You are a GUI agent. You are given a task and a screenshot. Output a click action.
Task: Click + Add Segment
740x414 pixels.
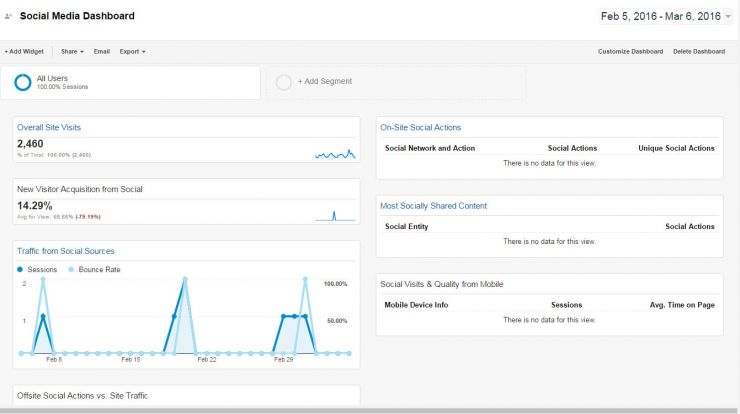click(x=325, y=81)
